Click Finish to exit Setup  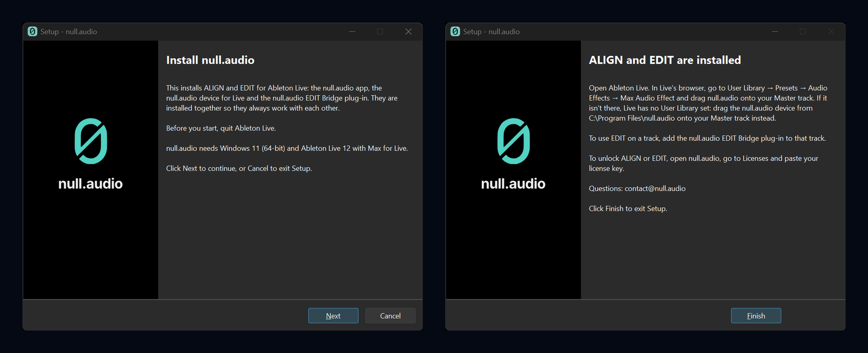(756, 316)
